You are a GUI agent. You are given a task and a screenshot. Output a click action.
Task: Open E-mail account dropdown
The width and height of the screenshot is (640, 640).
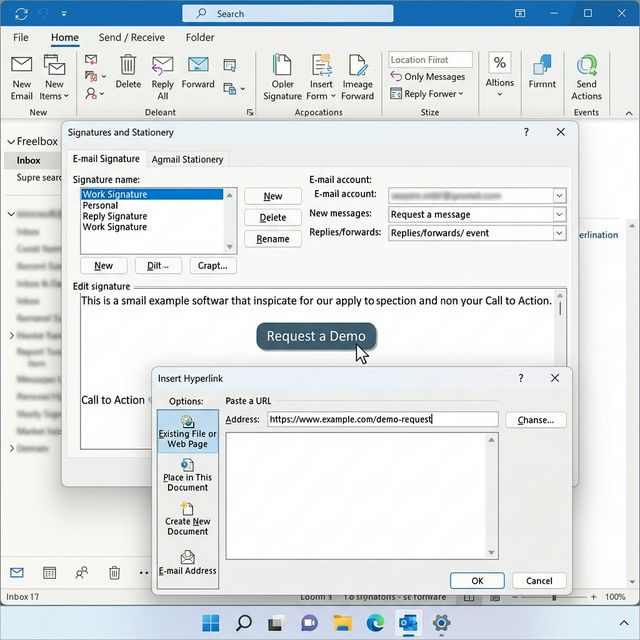(559, 196)
